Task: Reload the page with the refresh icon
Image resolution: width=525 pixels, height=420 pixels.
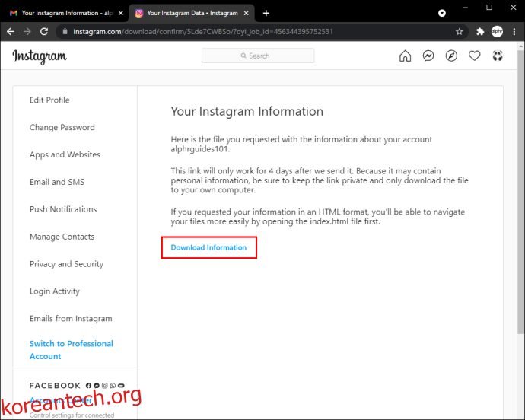Action: [44, 31]
